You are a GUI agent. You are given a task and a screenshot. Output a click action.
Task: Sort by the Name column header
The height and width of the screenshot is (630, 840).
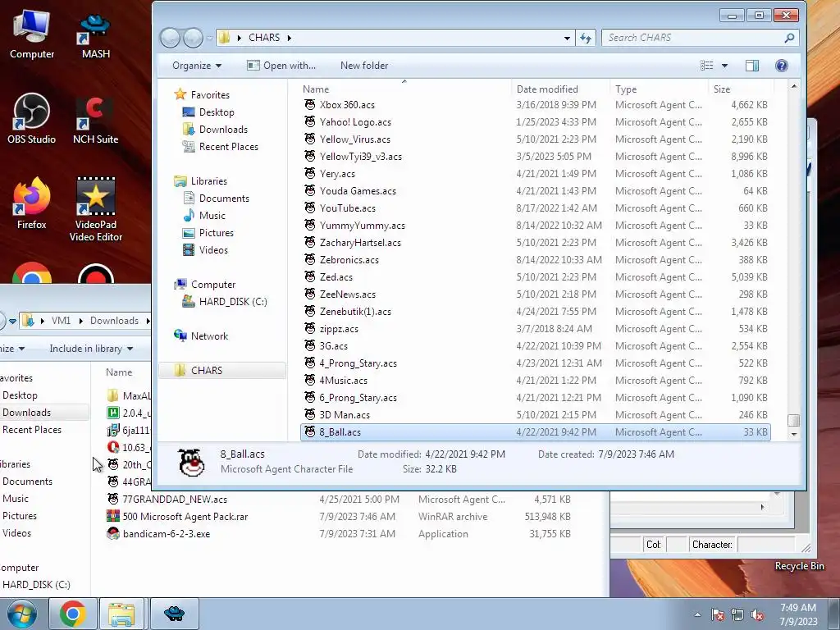point(404,89)
